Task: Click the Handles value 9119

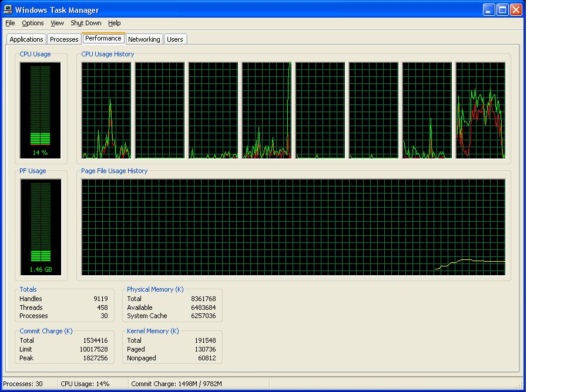Action: coord(100,299)
